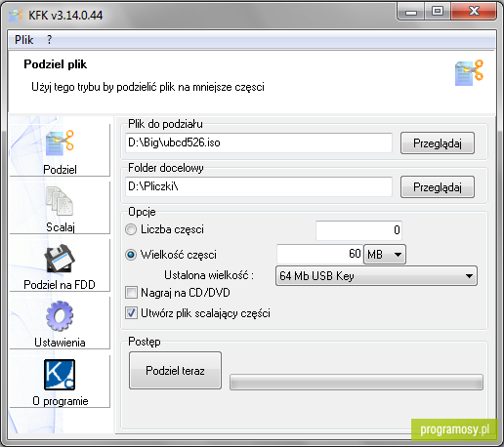Open the ? help menu

point(49,40)
